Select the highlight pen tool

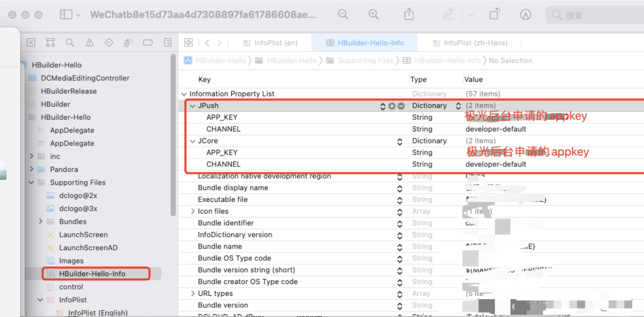pyautogui.click(x=448, y=15)
